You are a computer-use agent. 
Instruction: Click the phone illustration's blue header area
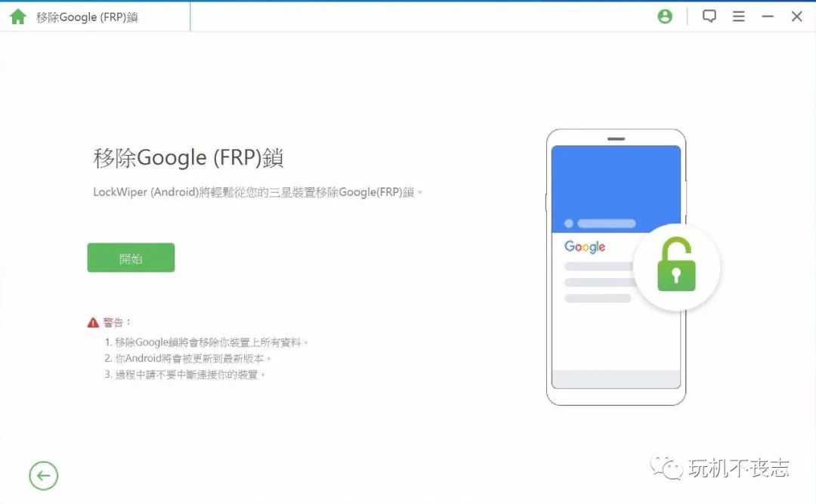point(617,189)
